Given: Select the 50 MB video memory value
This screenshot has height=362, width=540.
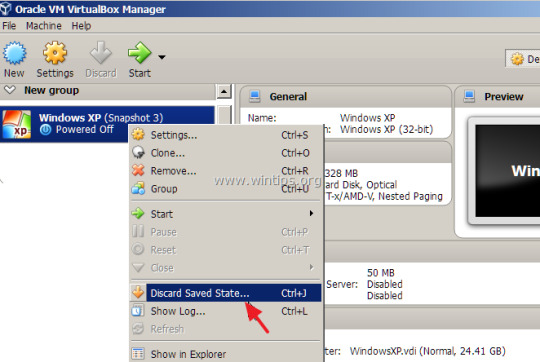Looking at the screenshot, I should click(x=381, y=273).
